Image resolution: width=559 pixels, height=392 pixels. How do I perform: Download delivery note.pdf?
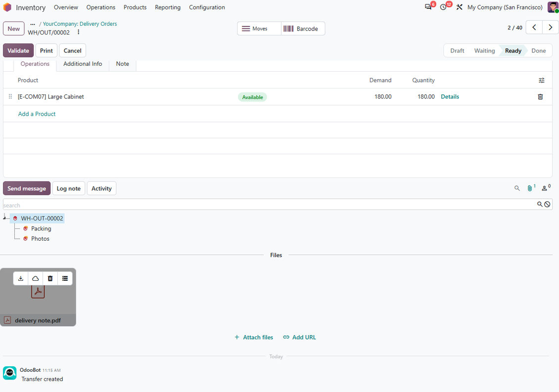click(21, 278)
